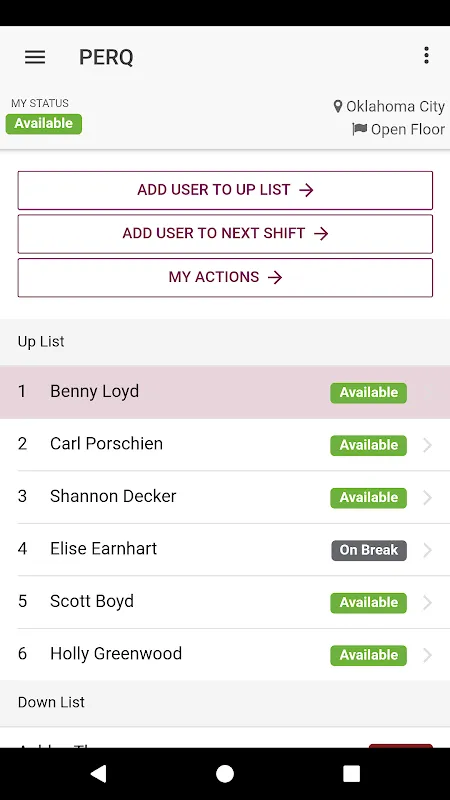Image resolution: width=450 pixels, height=800 pixels.
Task: Tap Scott Boyd's Available status badge
Action: pyautogui.click(x=368, y=603)
